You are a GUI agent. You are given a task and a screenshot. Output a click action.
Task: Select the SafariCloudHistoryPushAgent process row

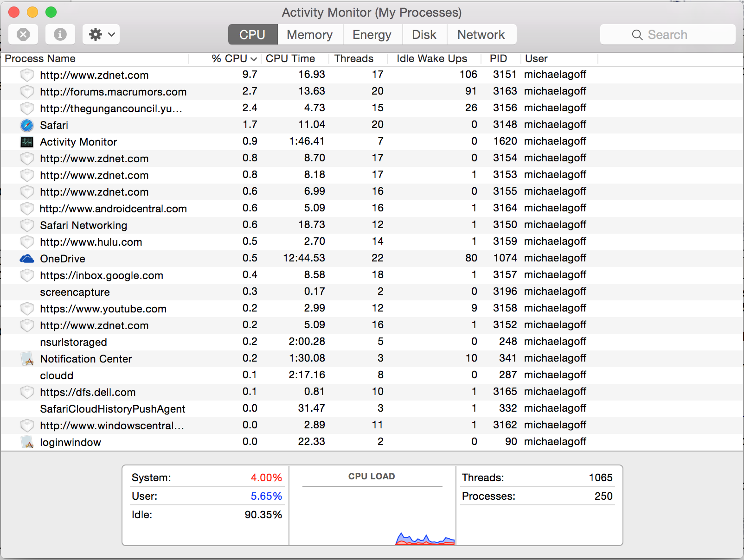point(372,409)
